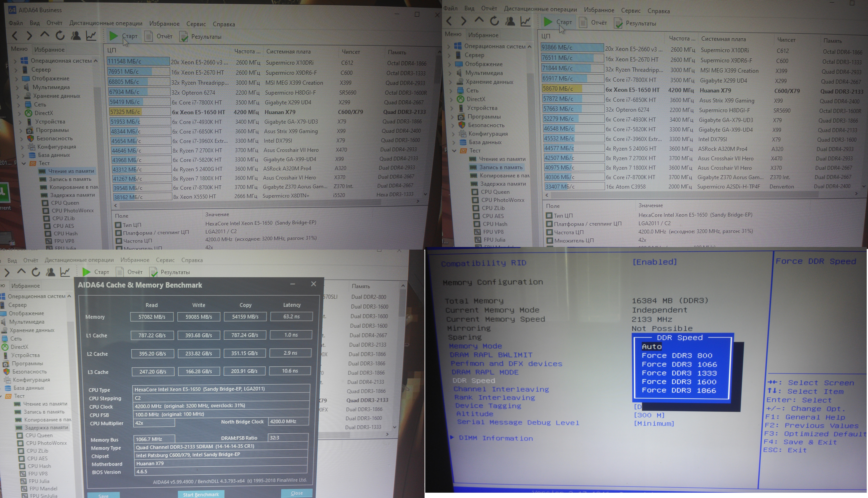The width and height of the screenshot is (868, 498).
Task: Click the Back arrow in top-right window toolbar
Action: (449, 22)
